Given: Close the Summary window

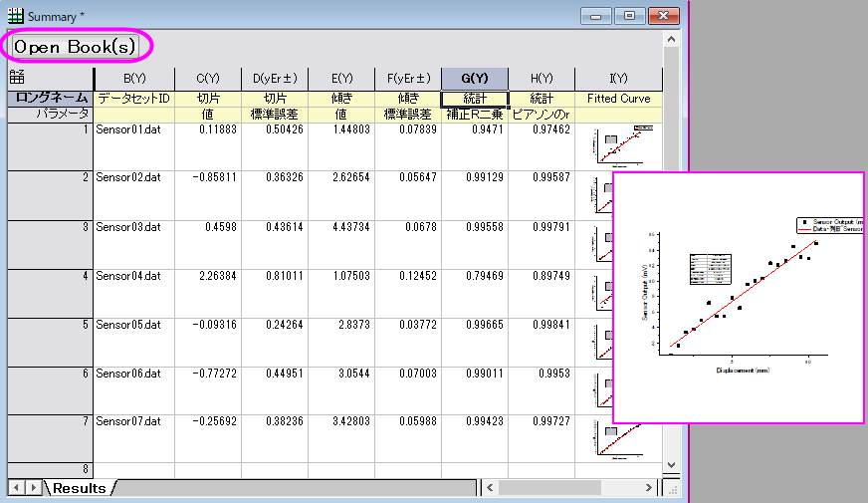Looking at the screenshot, I should [x=663, y=16].
